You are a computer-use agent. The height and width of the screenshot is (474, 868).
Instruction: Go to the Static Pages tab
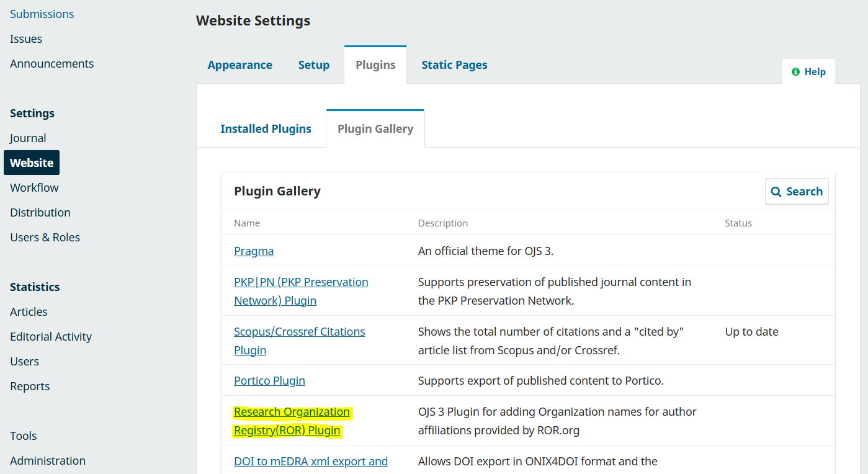(454, 65)
